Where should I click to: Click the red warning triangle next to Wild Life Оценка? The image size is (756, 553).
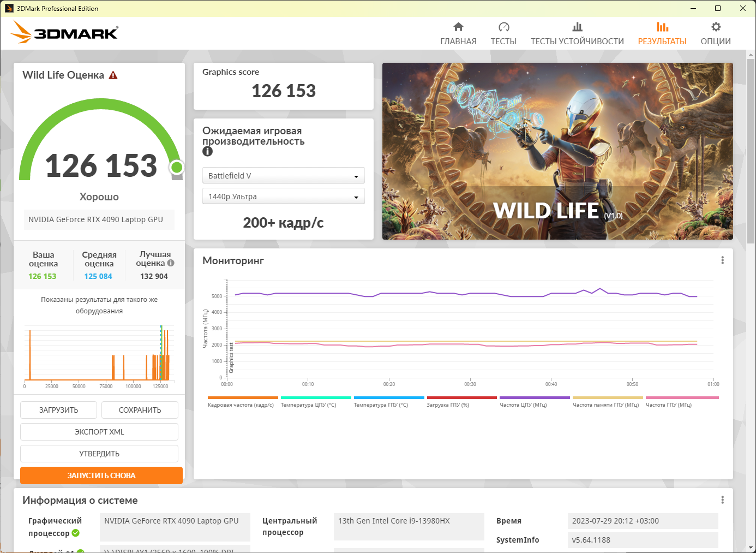(x=113, y=75)
